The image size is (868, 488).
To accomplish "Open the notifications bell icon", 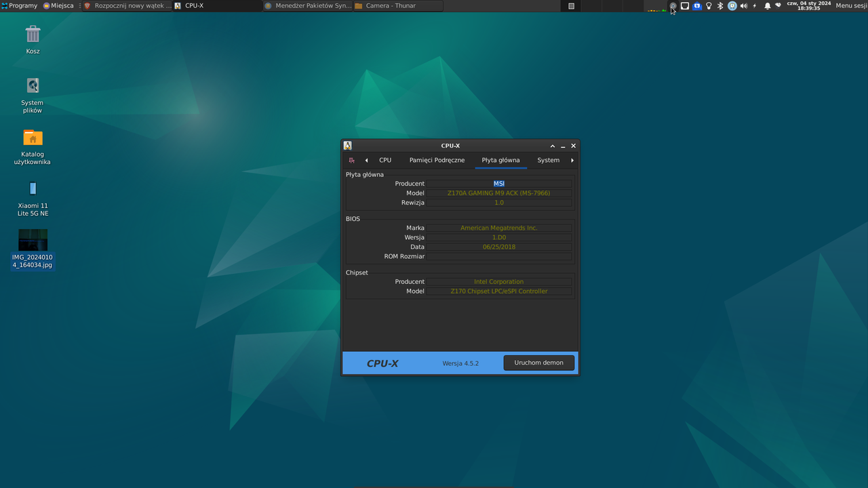I will [767, 5].
